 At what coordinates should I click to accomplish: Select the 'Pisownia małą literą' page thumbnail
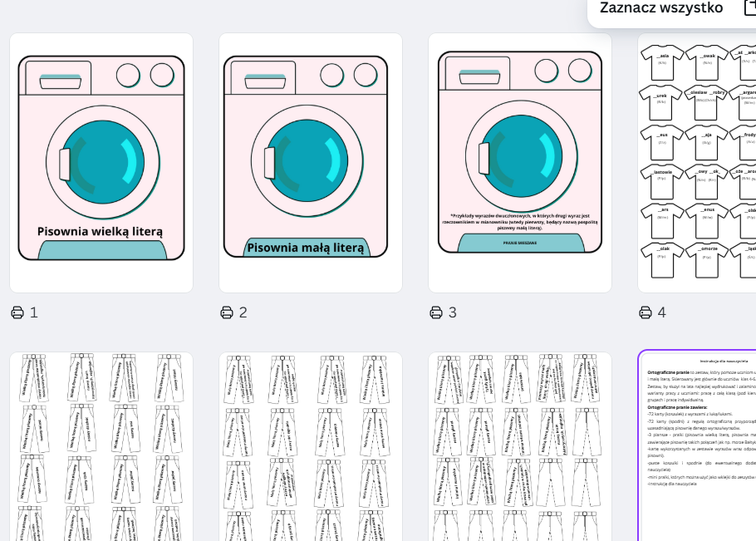tap(311, 163)
